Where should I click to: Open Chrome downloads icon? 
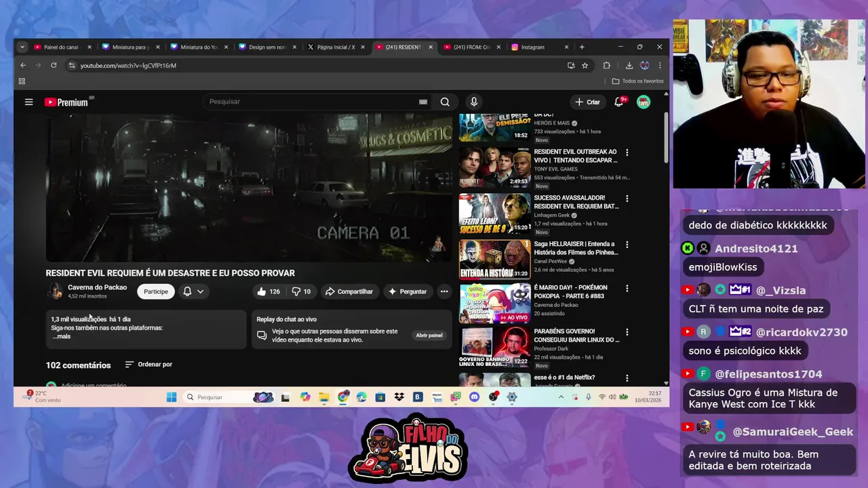(629, 65)
